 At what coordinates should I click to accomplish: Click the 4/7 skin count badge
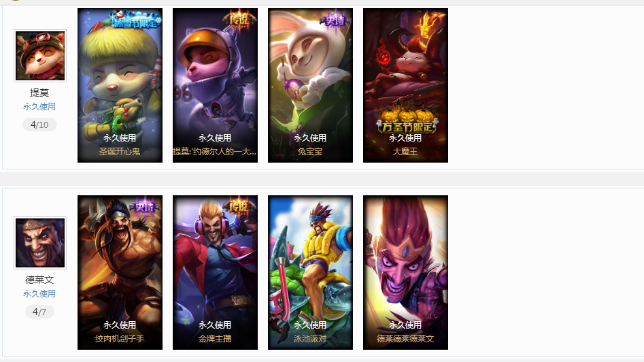[39, 312]
